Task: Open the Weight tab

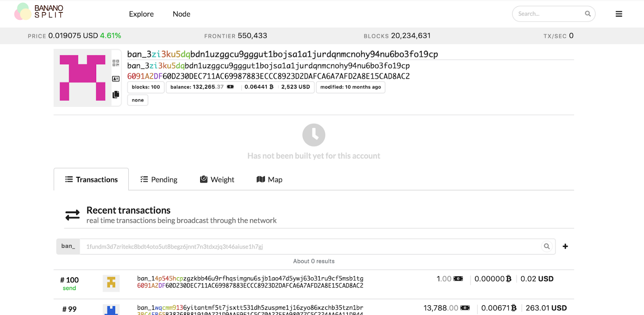Action: pos(217,180)
